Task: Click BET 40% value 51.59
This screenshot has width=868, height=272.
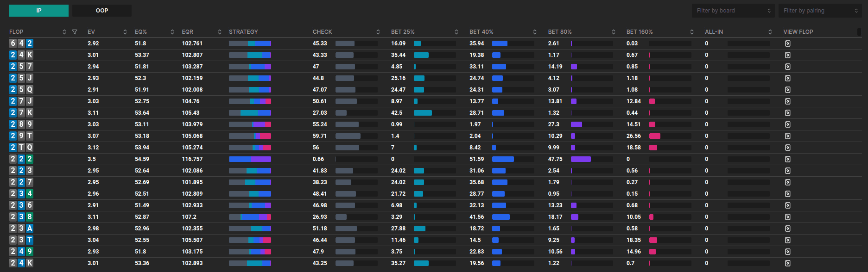Action: 476,159
